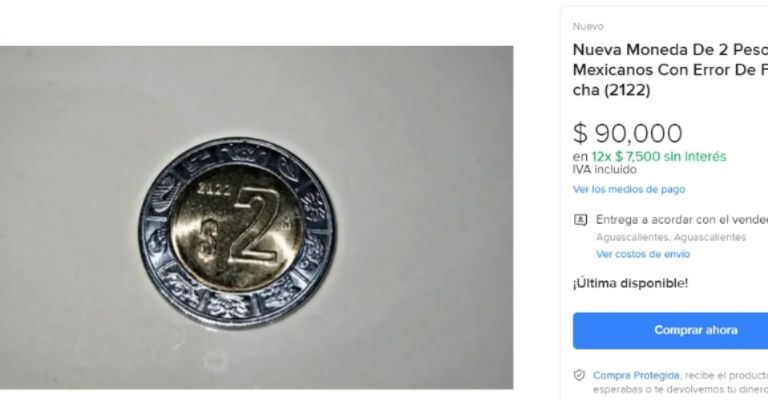This screenshot has height=400, width=768.
Task: Click the Compra Protegida shield icon
Action: point(579,376)
